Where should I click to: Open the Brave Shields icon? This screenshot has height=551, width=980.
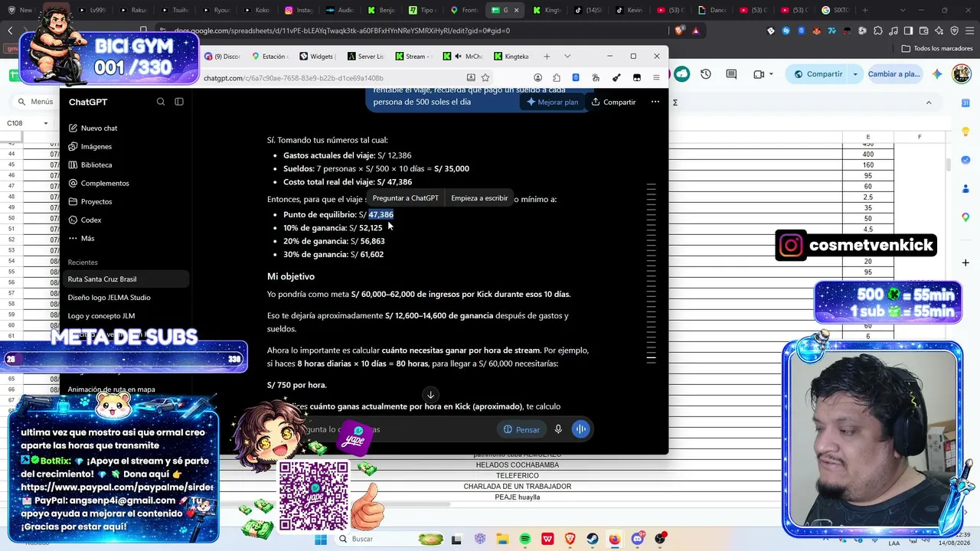(680, 31)
